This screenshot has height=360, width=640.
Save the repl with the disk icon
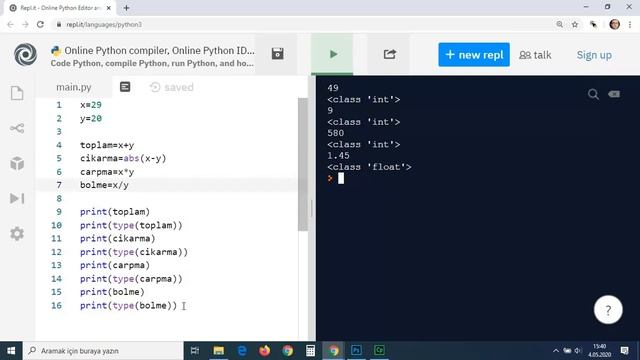point(278,54)
